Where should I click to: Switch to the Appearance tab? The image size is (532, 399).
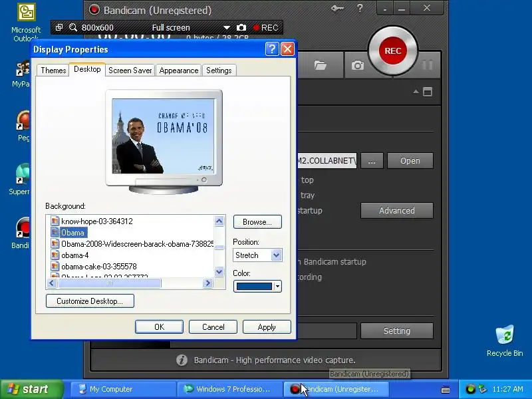coord(178,70)
